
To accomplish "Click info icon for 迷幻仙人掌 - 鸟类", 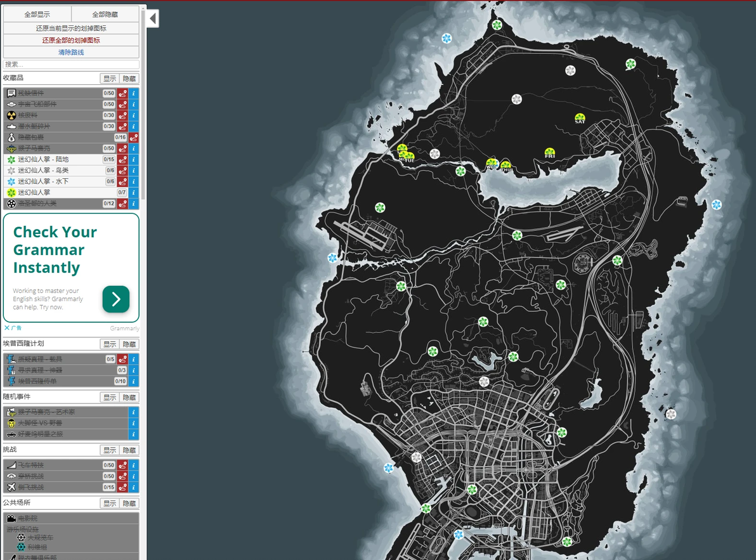I will tap(134, 171).
